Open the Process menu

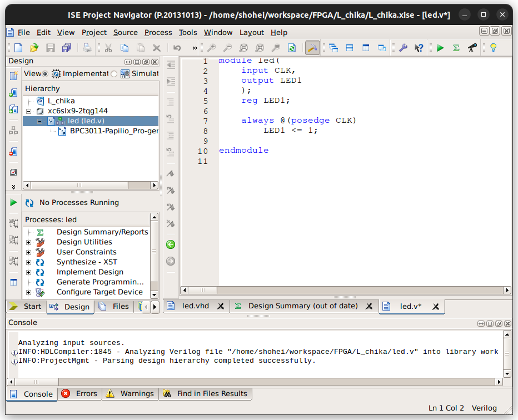pos(158,32)
